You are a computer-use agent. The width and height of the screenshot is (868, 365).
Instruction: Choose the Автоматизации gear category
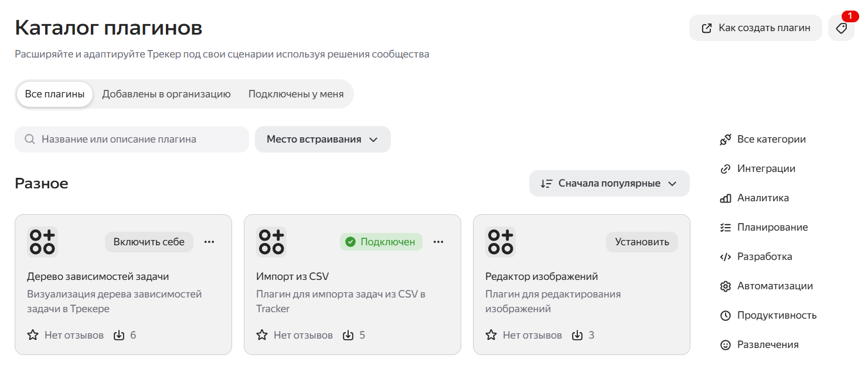point(766,286)
